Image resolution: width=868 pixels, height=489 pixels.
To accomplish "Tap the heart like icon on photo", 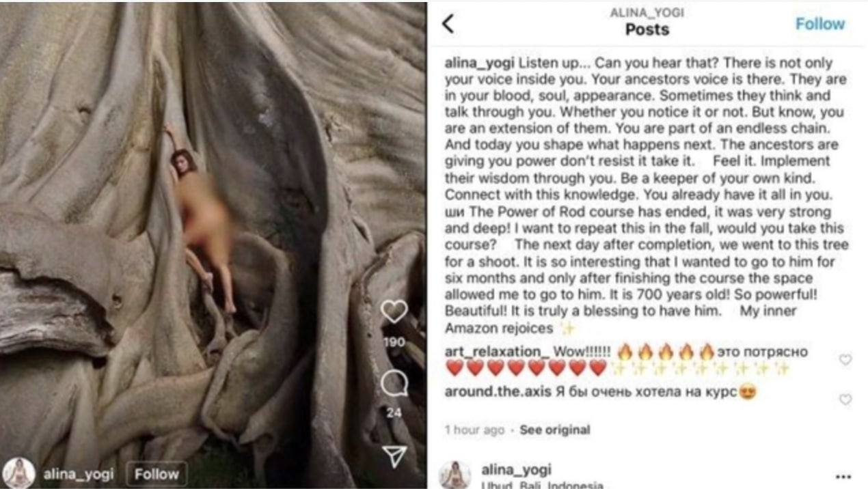I will tap(394, 312).
